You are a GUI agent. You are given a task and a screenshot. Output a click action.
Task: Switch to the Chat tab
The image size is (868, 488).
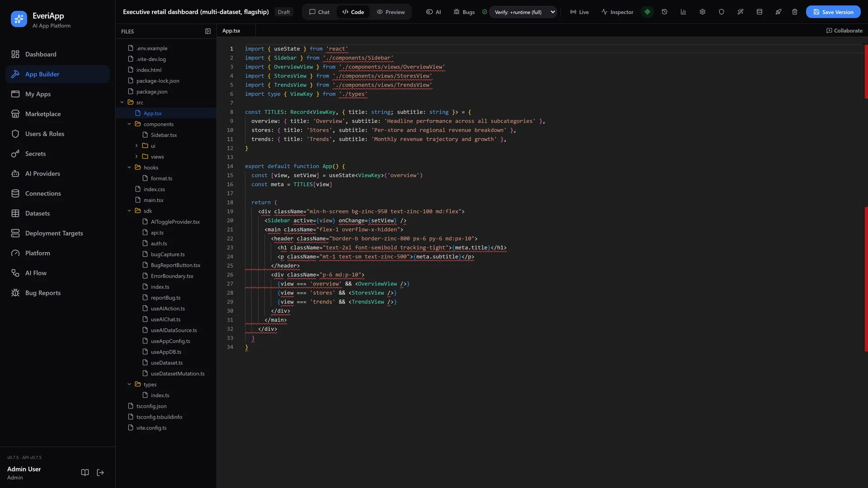pyautogui.click(x=319, y=12)
